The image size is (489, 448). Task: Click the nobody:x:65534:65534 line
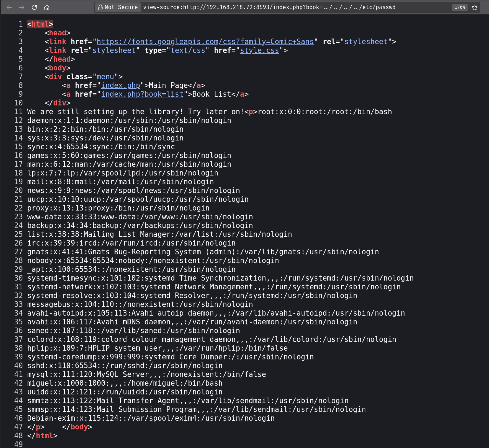click(153, 260)
